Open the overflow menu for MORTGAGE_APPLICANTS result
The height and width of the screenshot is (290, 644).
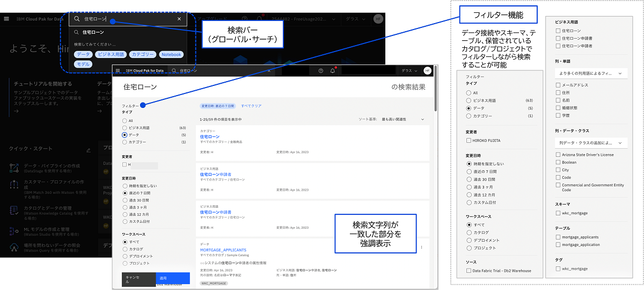point(422,247)
